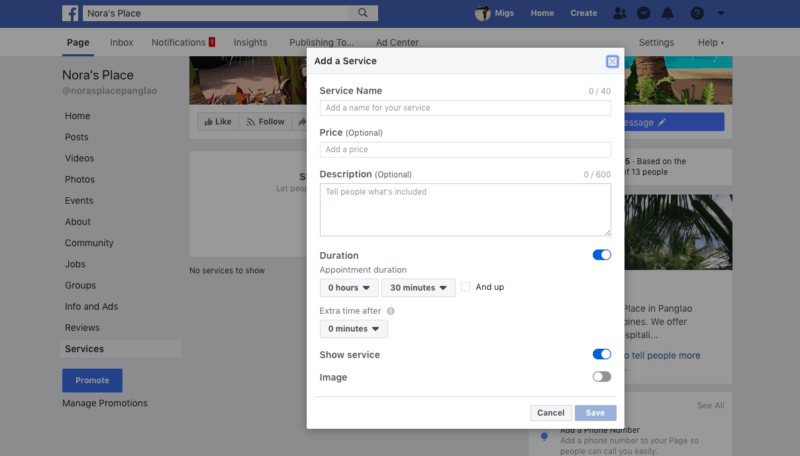Image resolution: width=800 pixels, height=456 pixels.
Task: Open Videos in the page sidebar
Action: tap(79, 158)
